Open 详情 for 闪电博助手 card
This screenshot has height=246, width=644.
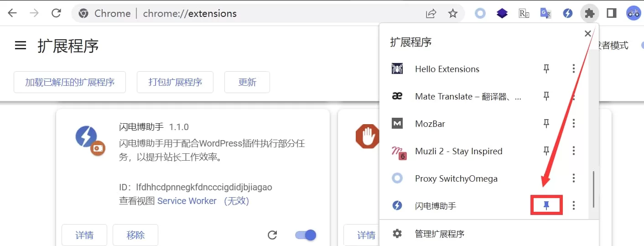(x=84, y=235)
